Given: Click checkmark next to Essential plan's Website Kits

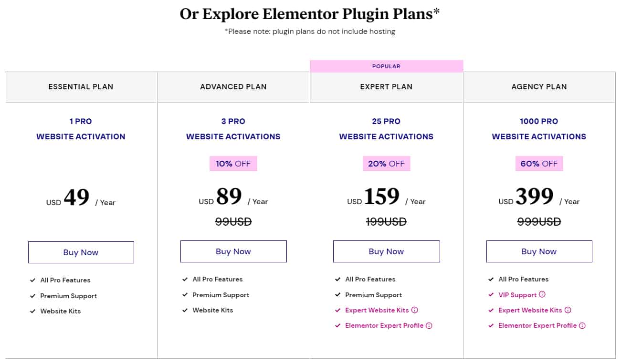Looking at the screenshot, I should click(32, 311).
